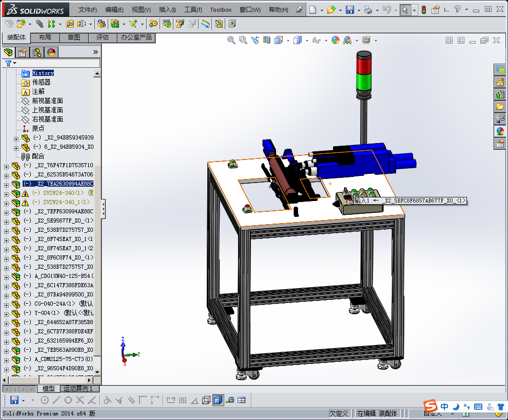Toggle the Shaded With Edges display button
Viewport: 508px width, 420px height.
click(218, 400)
